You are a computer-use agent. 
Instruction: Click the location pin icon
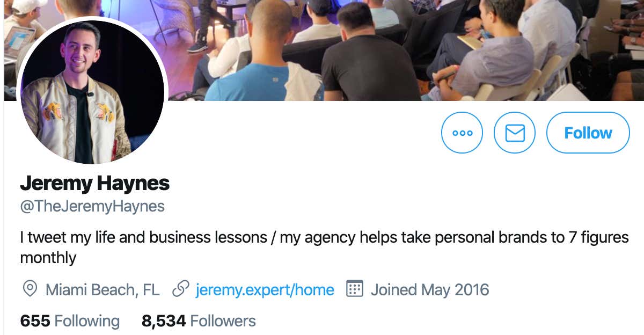tap(30, 289)
